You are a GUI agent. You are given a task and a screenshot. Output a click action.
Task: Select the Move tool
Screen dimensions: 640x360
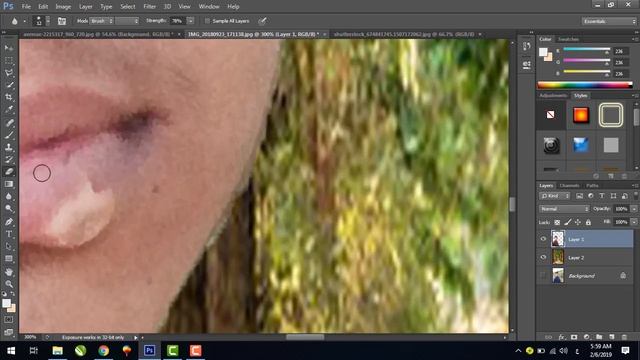9,48
